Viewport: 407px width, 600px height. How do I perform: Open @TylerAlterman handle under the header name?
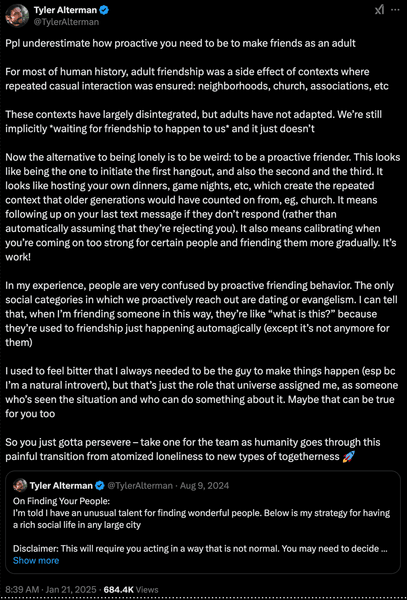[x=66, y=22]
